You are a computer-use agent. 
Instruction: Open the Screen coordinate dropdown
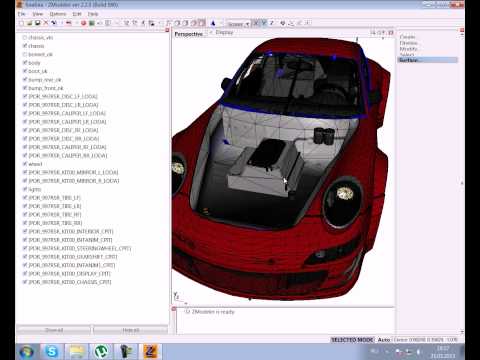[238, 24]
